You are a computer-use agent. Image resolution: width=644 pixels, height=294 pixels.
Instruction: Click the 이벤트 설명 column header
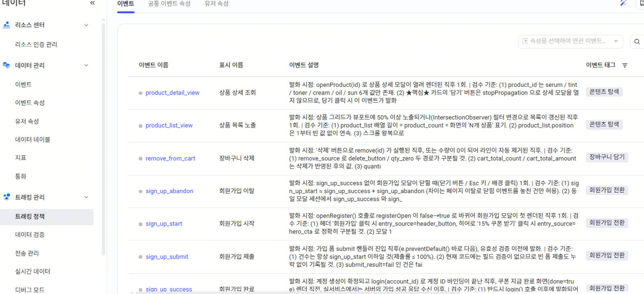pos(304,65)
